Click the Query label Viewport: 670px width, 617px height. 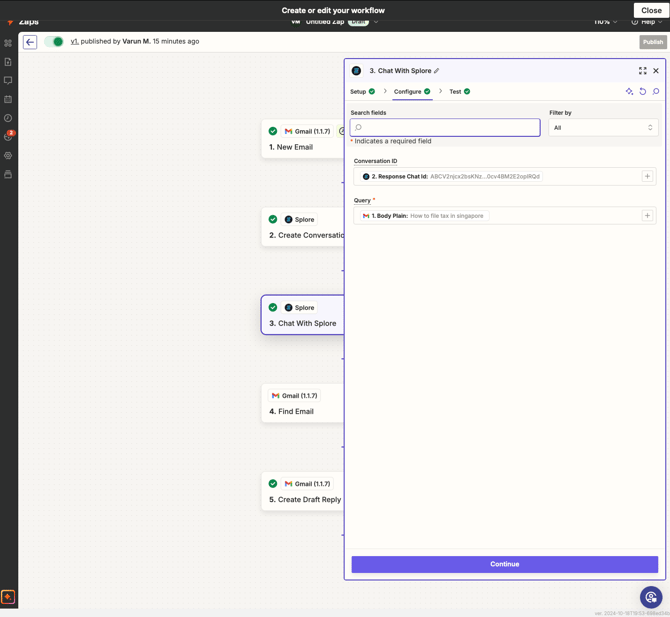click(362, 200)
